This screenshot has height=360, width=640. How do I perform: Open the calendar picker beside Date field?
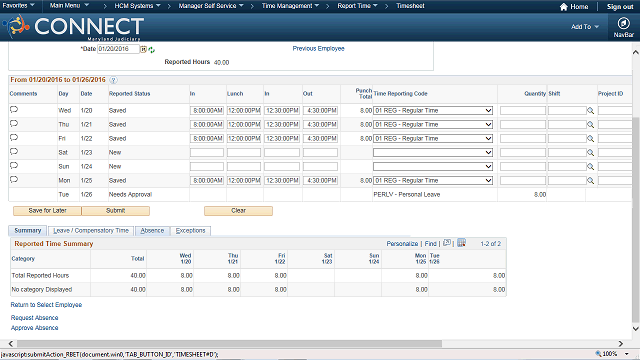(x=143, y=49)
